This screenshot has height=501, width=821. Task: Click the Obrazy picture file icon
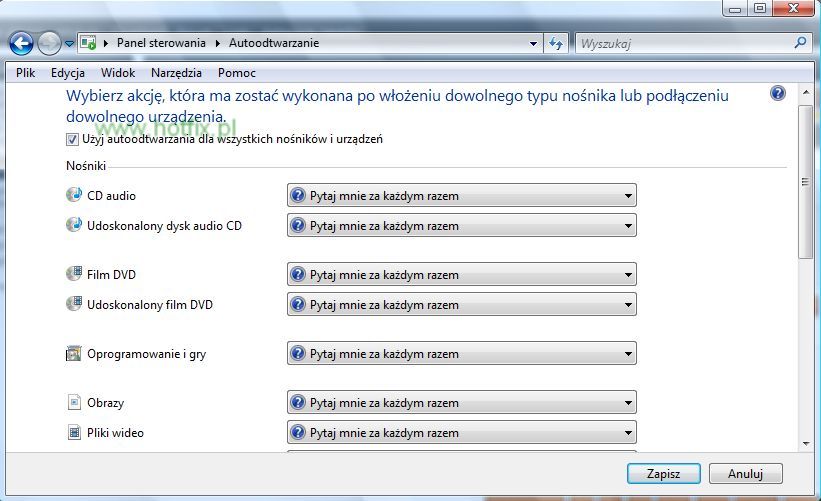(x=74, y=402)
